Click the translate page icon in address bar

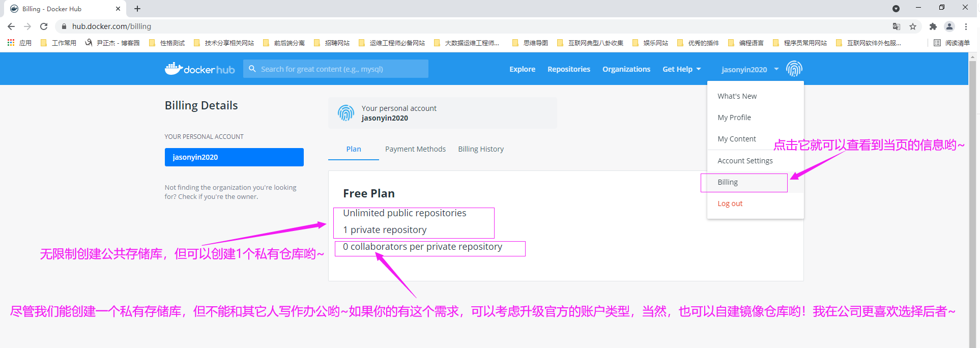tap(896, 26)
